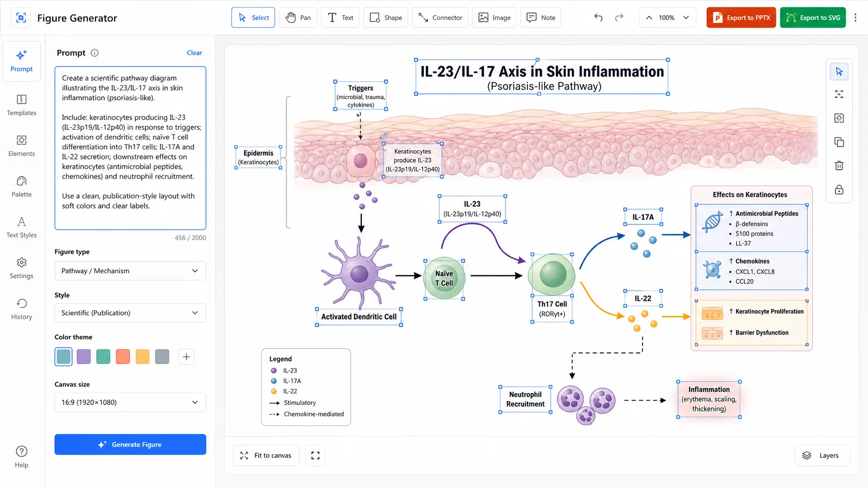Viewport: 868px width, 488px height.
Task: Click Fit to canvas button
Action: 266,455
